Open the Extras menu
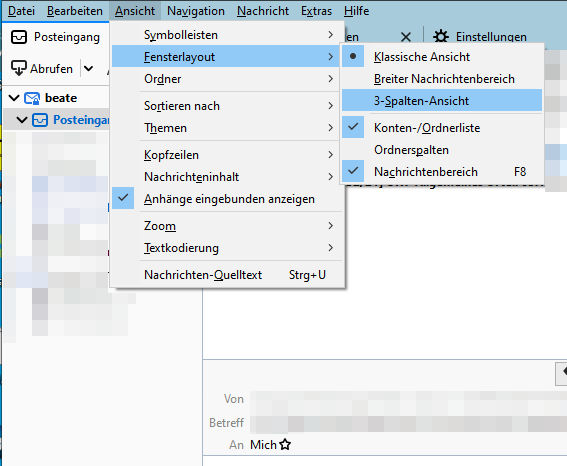 316,11
